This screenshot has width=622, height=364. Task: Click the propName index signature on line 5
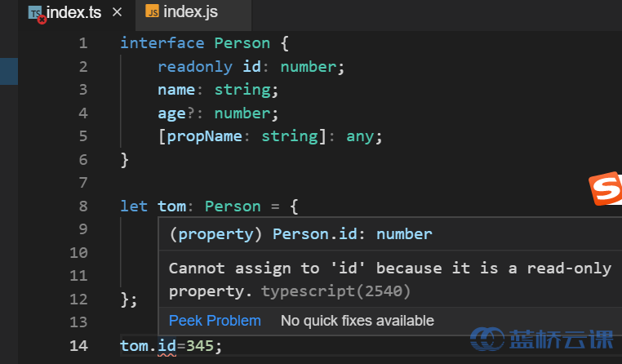point(204,136)
